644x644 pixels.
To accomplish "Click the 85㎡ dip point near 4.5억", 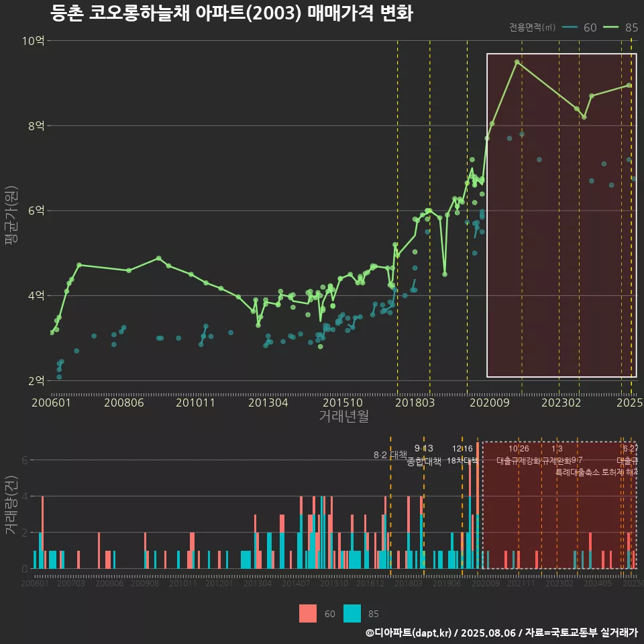I will 445,274.
